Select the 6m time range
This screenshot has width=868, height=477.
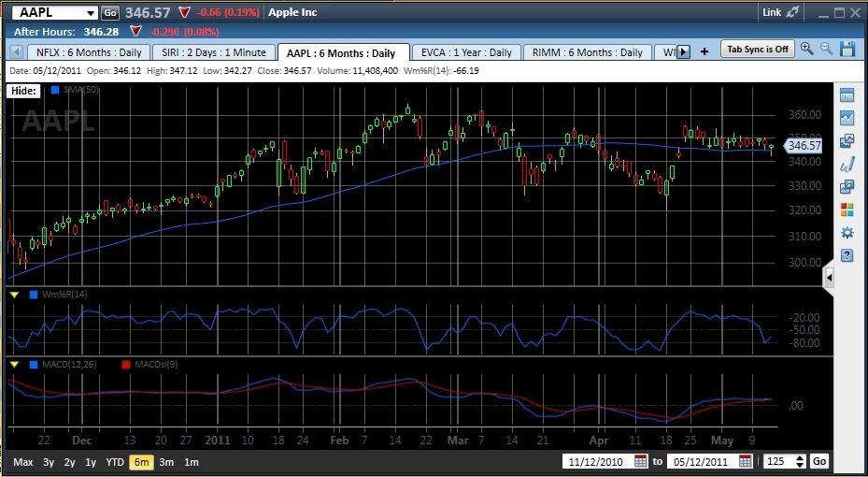(141, 462)
